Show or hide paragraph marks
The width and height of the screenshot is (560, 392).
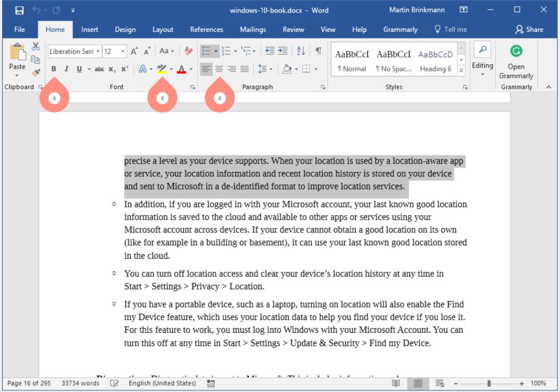point(318,51)
